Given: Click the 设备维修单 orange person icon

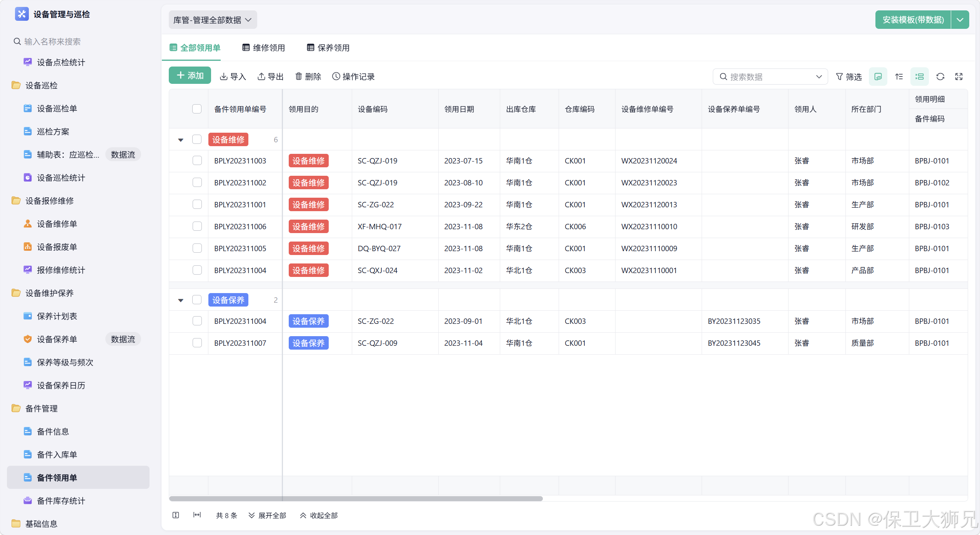Looking at the screenshot, I should [x=28, y=223].
